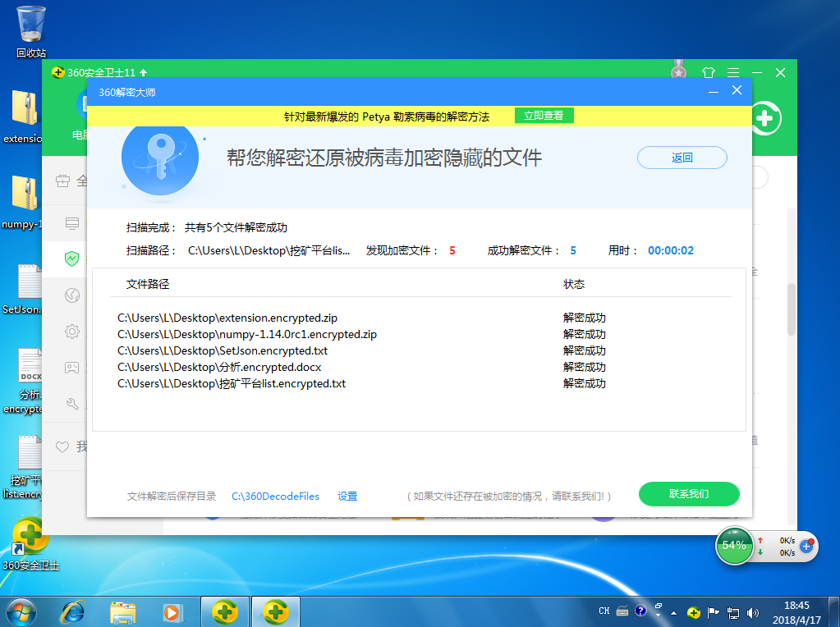This screenshot has width=840, height=627.
Task: Click the 立即查看 button in yellow banner
Action: click(544, 116)
